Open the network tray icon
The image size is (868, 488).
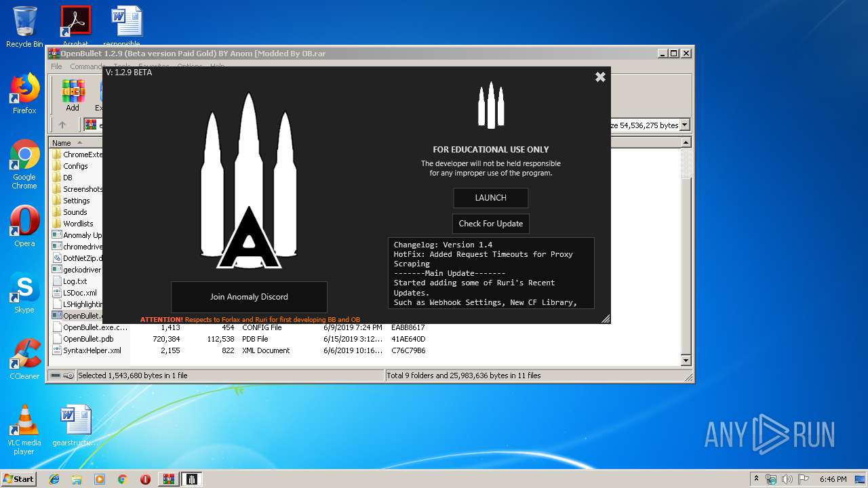click(771, 479)
